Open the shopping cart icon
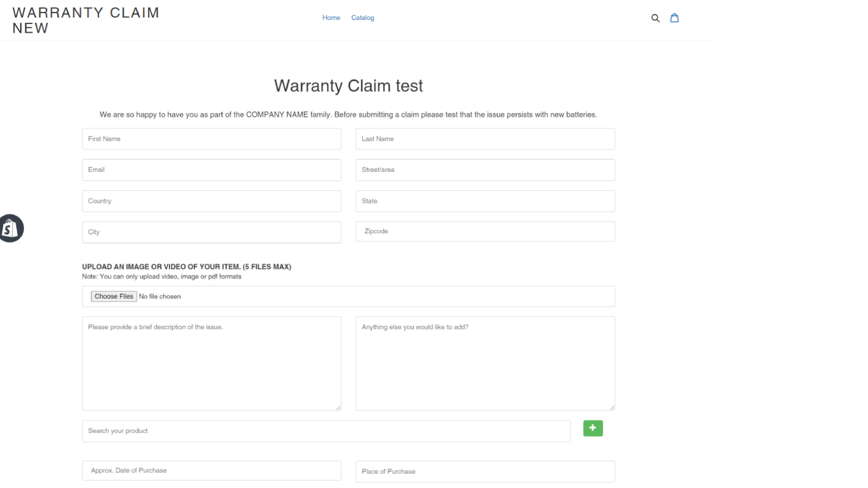 pos(674,18)
